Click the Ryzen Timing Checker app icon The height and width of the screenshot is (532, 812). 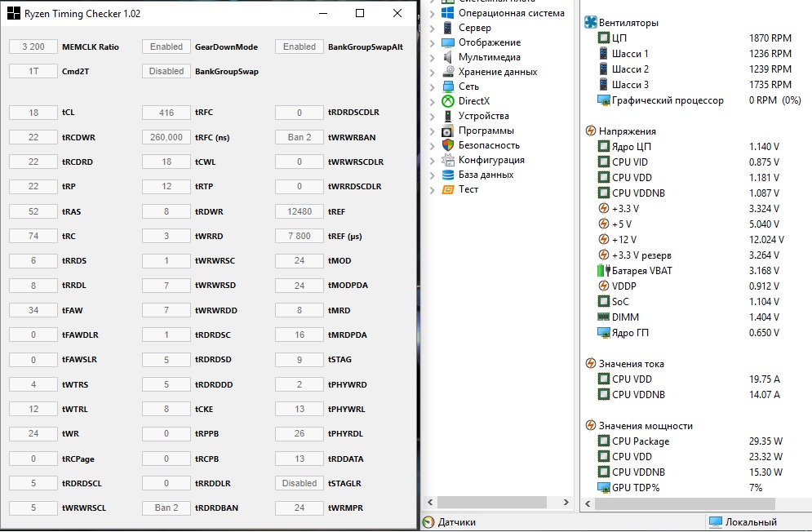click(x=13, y=14)
